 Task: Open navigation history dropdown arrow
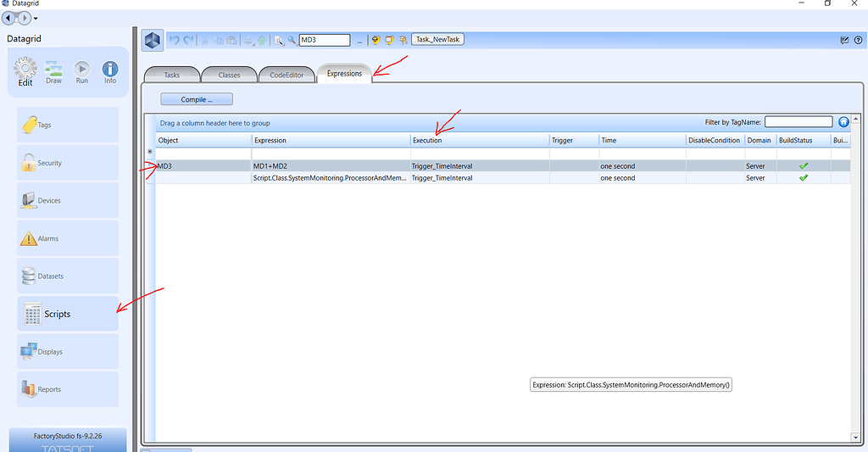[x=36, y=19]
